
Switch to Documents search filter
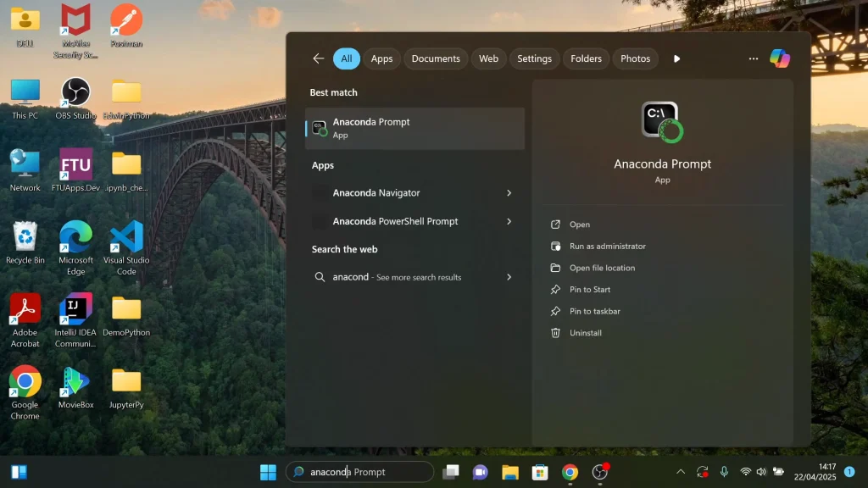tap(436, 58)
